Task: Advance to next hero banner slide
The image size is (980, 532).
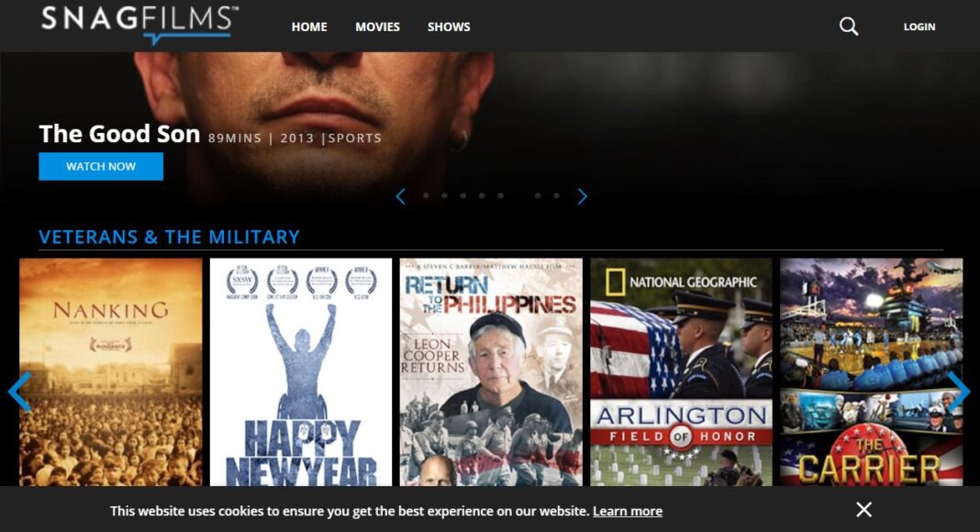Action: (582, 196)
